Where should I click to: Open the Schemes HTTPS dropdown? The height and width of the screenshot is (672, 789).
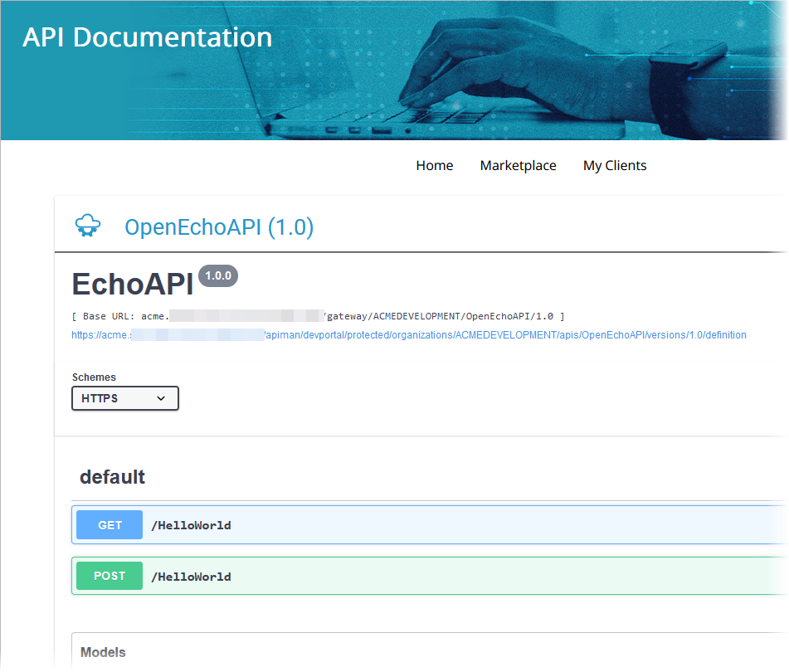pos(124,398)
